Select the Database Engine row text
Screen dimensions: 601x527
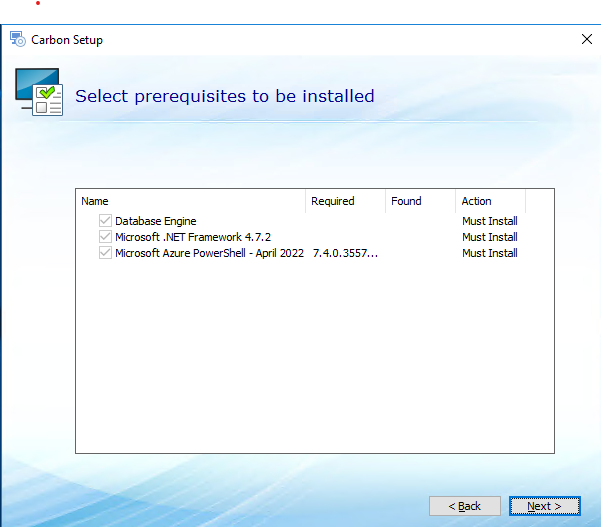click(x=156, y=221)
